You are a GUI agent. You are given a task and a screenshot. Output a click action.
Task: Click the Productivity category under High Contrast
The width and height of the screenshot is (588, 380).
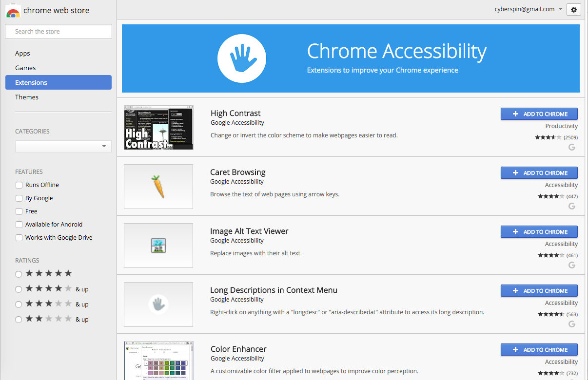click(x=562, y=126)
